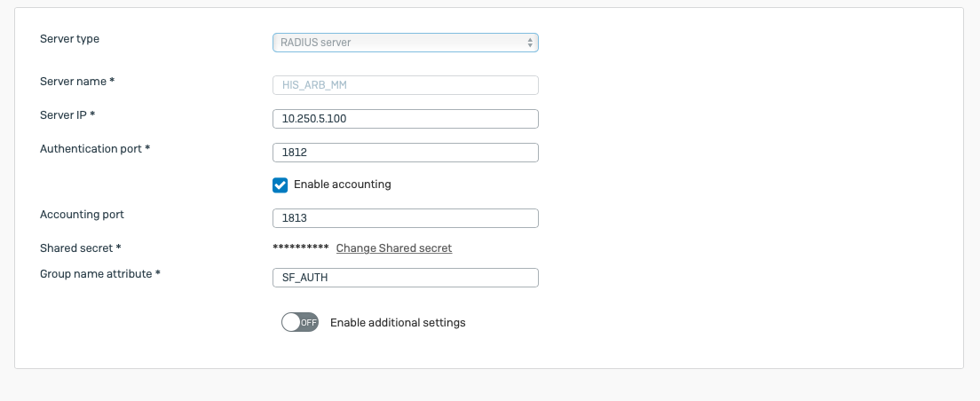Image resolution: width=980 pixels, height=401 pixels.
Task: Open the Server type dropdown
Action: point(405,42)
